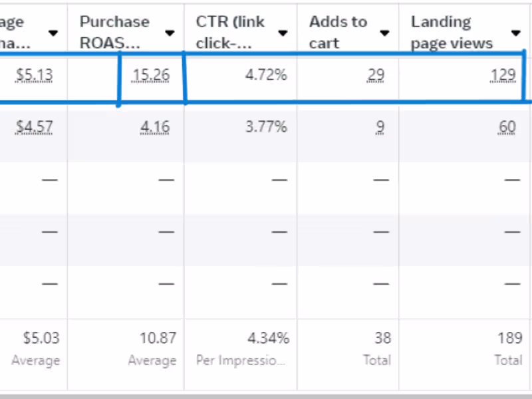
Task: Click the 29 Adds to cart value
Action: [x=376, y=74]
